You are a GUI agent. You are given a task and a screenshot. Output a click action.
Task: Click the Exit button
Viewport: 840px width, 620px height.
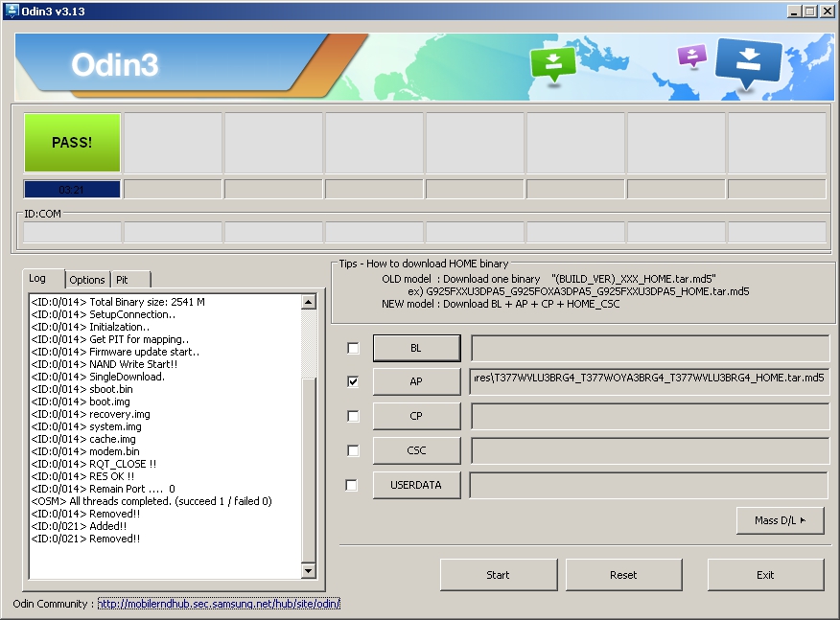click(x=765, y=575)
